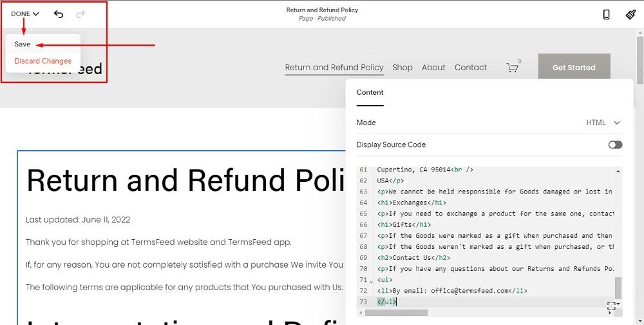Click the Get Started button
644x325 pixels.
point(574,68)
